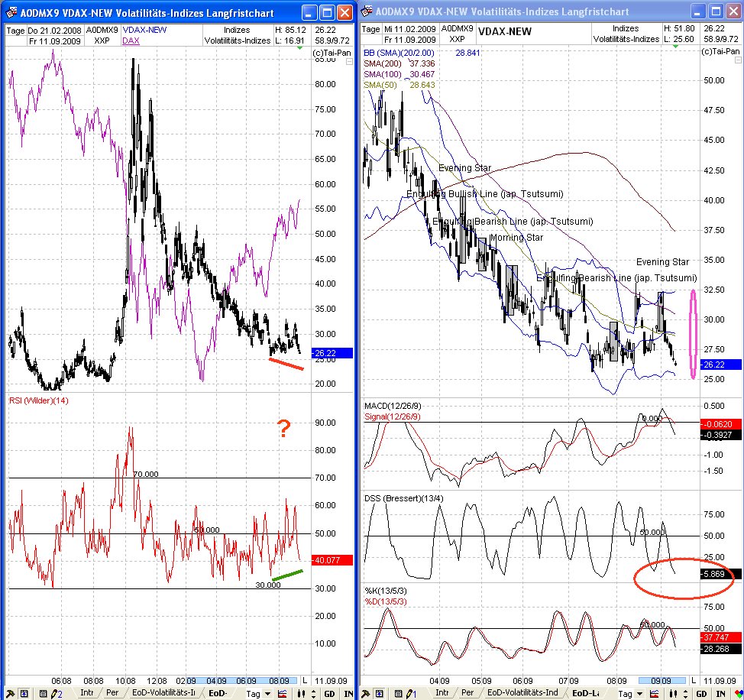Toggle the framed up-arrow icon in left window toolbar
The height and width of the screenshot is (700, 744).
(x=24, y=694)
